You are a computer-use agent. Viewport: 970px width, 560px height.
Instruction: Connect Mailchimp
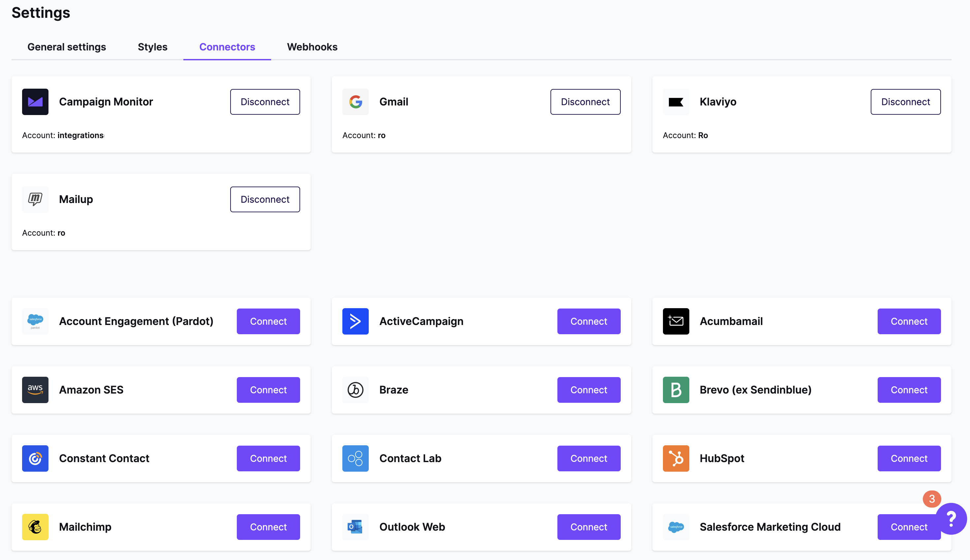click(x=268, y=527)
